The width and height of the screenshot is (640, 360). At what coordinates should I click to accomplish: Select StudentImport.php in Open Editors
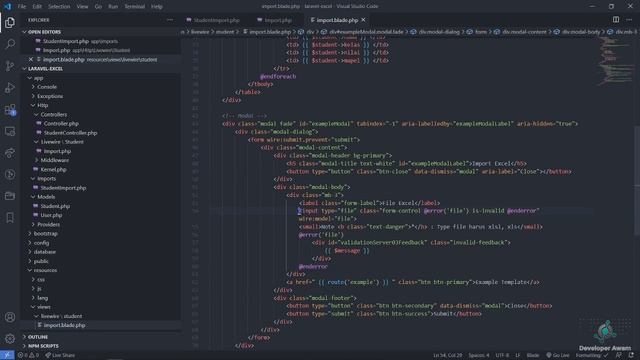(x=100, y=41)
